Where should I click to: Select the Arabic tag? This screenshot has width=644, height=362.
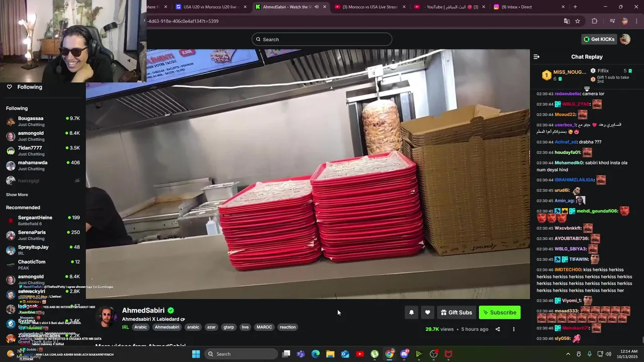coord(140,327)
